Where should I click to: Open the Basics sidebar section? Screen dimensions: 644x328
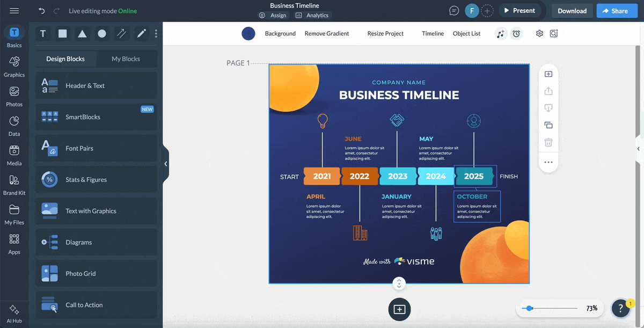(x=14, y=38)
